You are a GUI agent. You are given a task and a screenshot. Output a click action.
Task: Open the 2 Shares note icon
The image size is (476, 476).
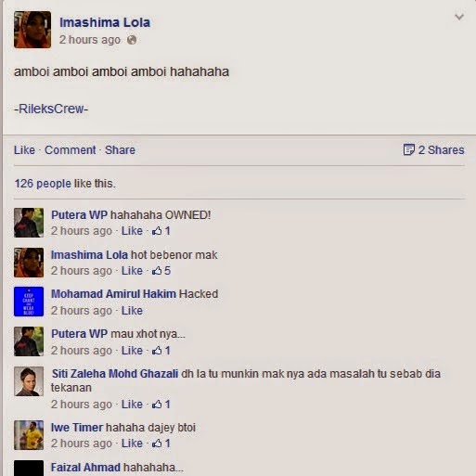pos(408,149)
